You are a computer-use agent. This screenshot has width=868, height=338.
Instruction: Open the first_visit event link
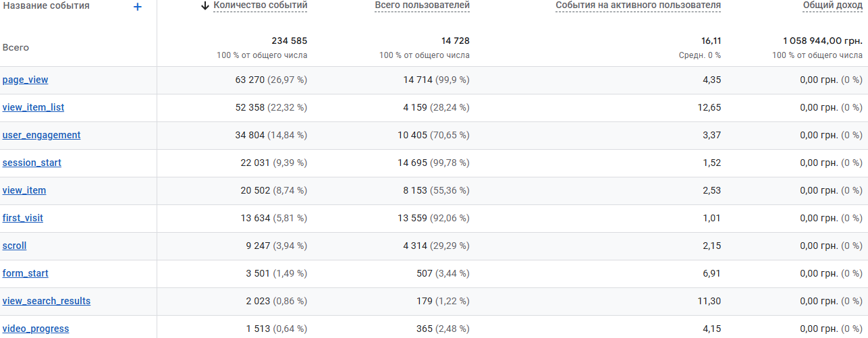(23, 218)
